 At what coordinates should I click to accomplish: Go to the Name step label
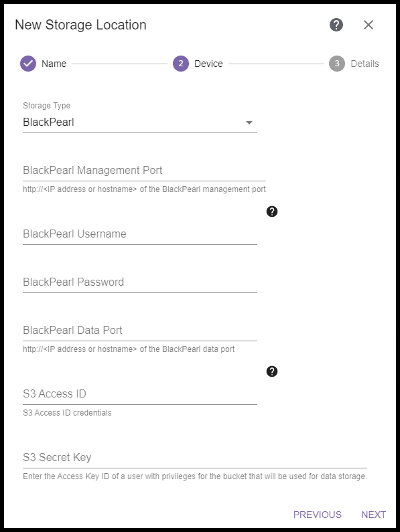coord(54,64)
